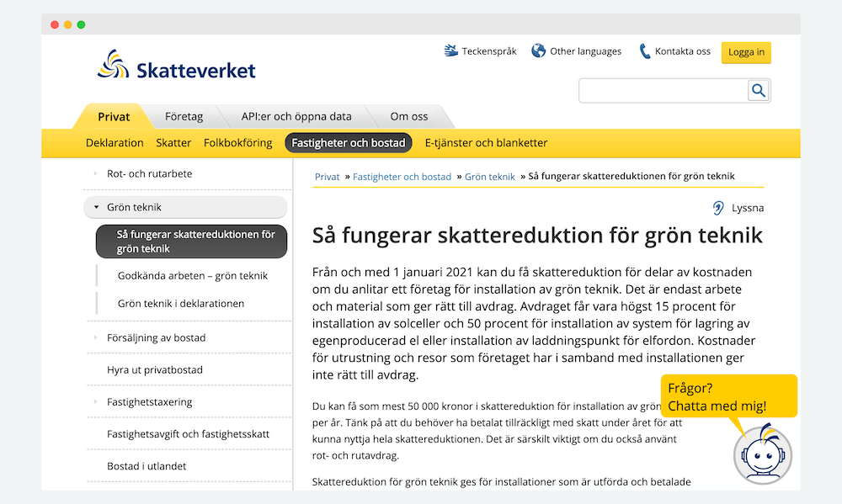Click the Teckenspråk text link
This screenshot has height=504, width=842.
pyautogui.click(x=489, y=51)
